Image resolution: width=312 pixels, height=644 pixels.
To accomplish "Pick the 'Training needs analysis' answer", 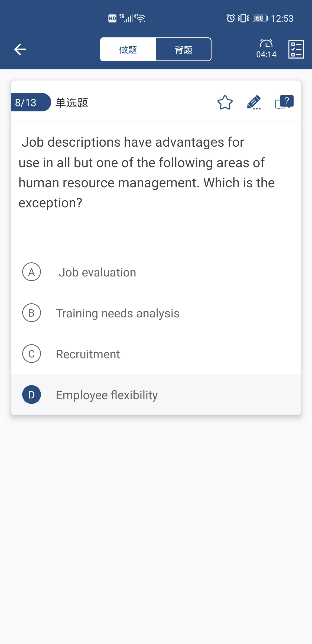I will pos(118,313).
